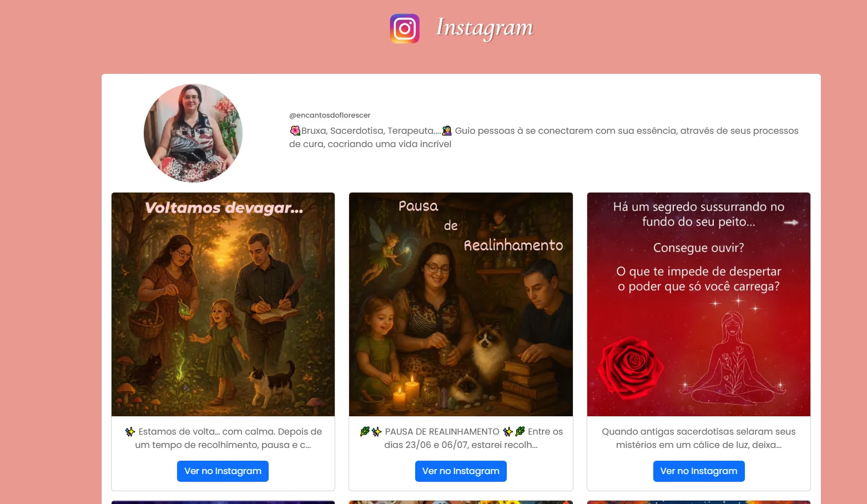Click the Instagram logo icon
This screenshot has width=867, height=504.
click(405, 28)
